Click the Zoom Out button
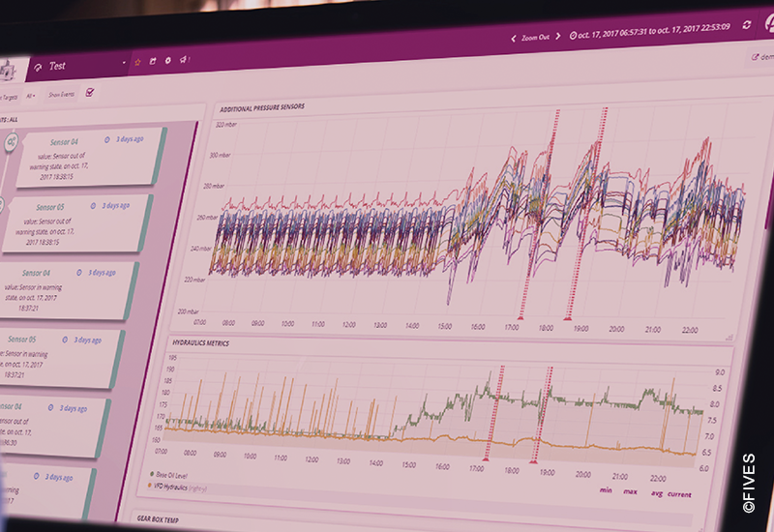Screen dimensions: 774x532 (x=536, y=38)
